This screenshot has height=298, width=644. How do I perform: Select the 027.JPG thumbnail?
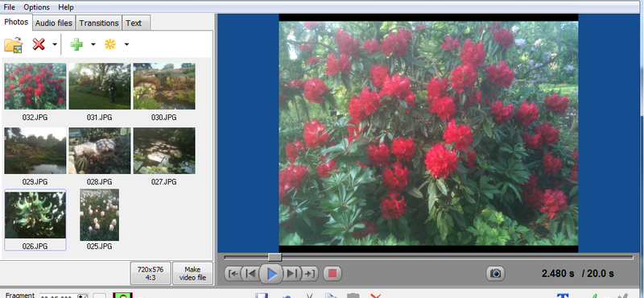tap(164, 151)
